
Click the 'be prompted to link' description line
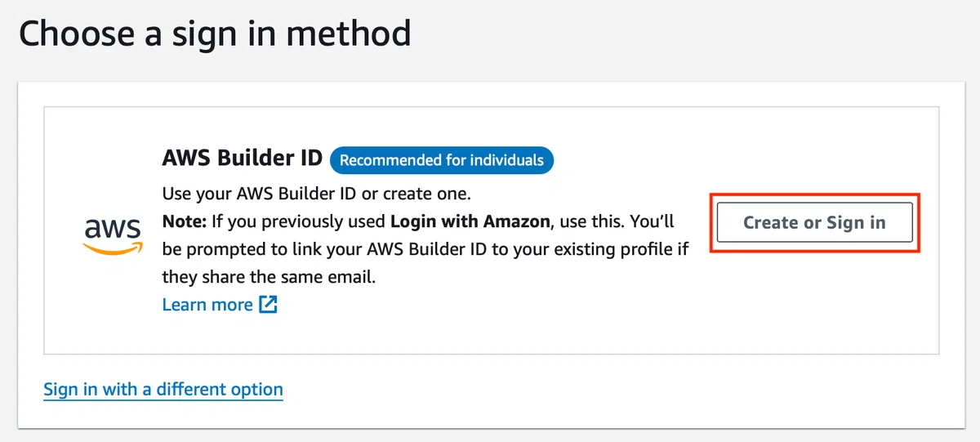pyautogui.click(x=425, y=249)
